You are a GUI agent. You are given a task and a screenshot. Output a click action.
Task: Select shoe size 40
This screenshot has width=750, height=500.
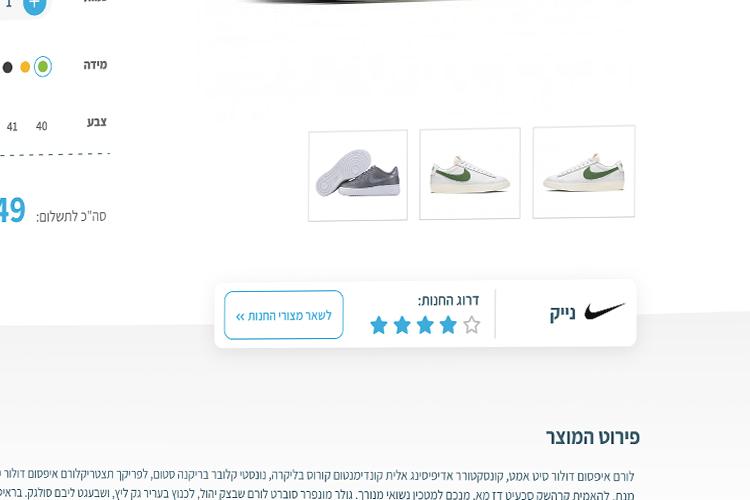(x=42, y=126)
